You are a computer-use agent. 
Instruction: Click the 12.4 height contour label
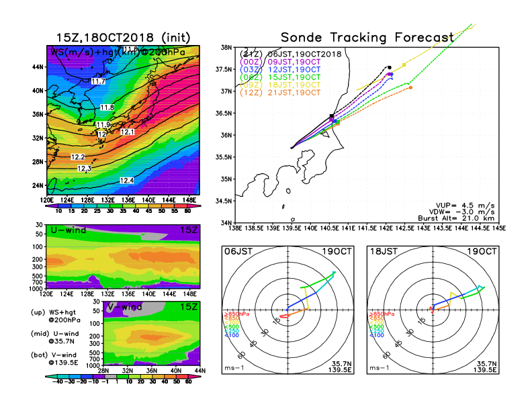click(126, 181)
